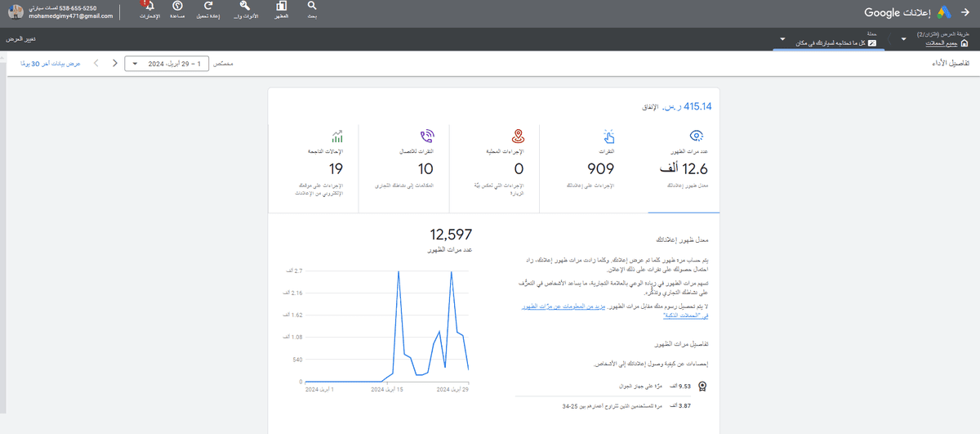Switch to the الإحالات الناجحة metric tab
The width and height of the screenshot is (980, 434).
[314, 167]
